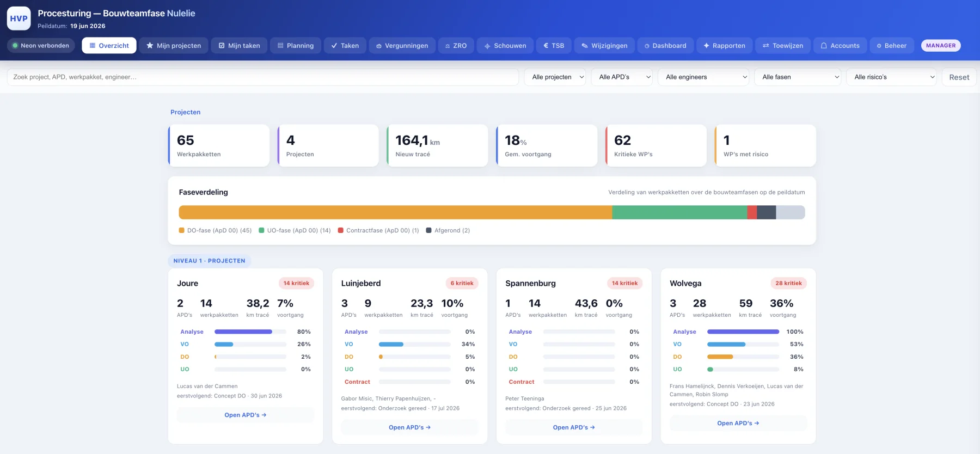Click the Schouwen crosshair icon

[x=488, y=46]
